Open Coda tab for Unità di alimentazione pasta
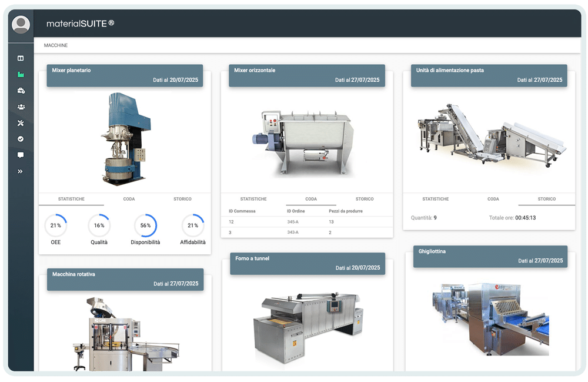This screenshot has width=588, height=382. pyautogui.click(x=493, y=199)
